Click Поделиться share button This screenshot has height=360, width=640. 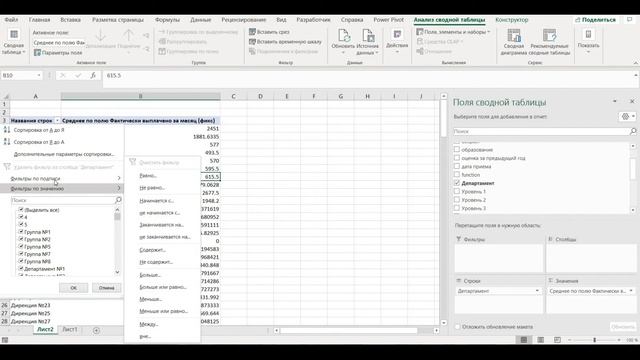(595, 20)
